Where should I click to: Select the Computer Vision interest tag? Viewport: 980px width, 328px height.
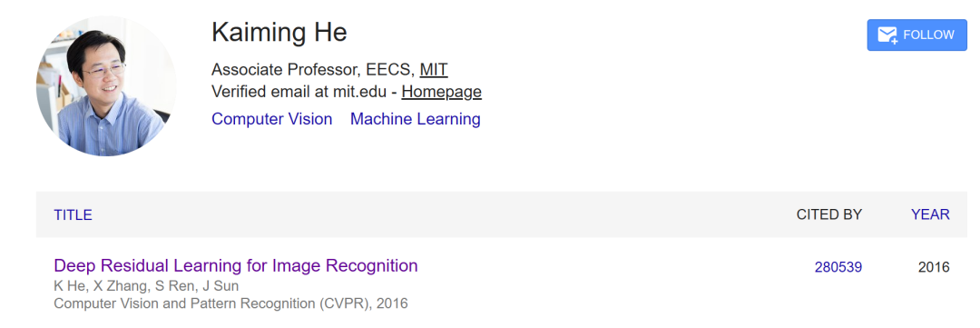click(272, 119)
